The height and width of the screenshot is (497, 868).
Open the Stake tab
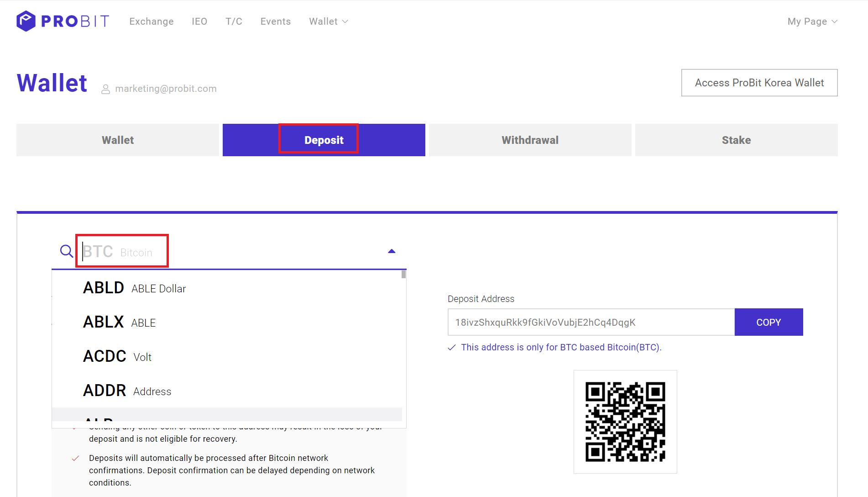737,140
